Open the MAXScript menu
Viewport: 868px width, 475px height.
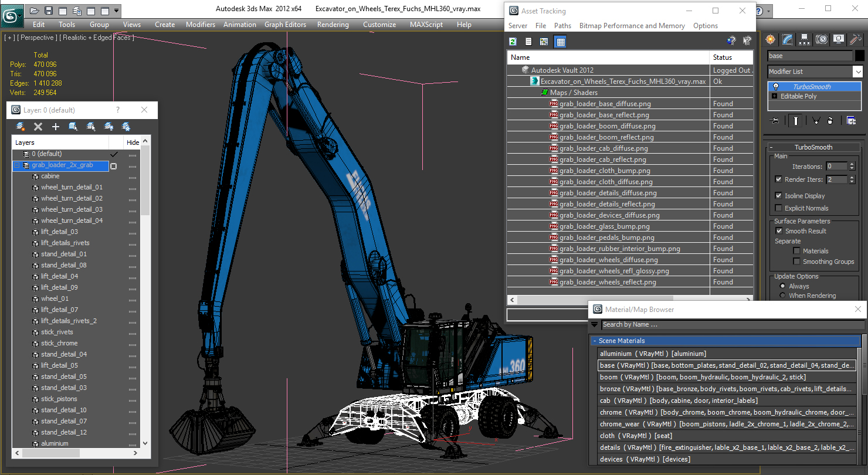(426, 25)
